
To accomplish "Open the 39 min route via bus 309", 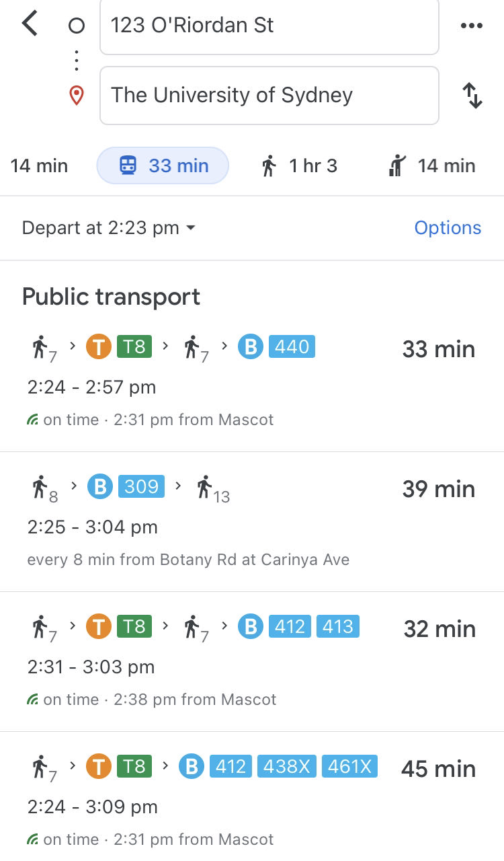I will coord(252,522).
